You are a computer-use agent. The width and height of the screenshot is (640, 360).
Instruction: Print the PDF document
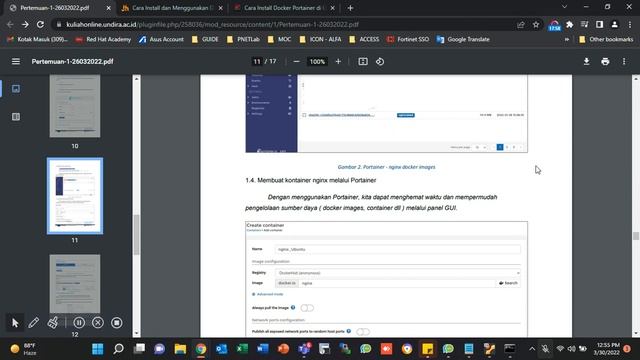(605, 62)
